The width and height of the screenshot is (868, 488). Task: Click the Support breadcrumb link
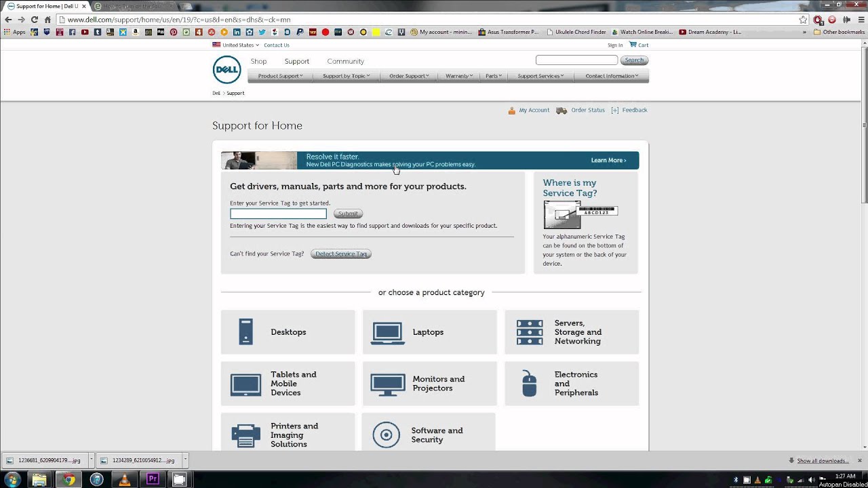click(x=235, y=93)
